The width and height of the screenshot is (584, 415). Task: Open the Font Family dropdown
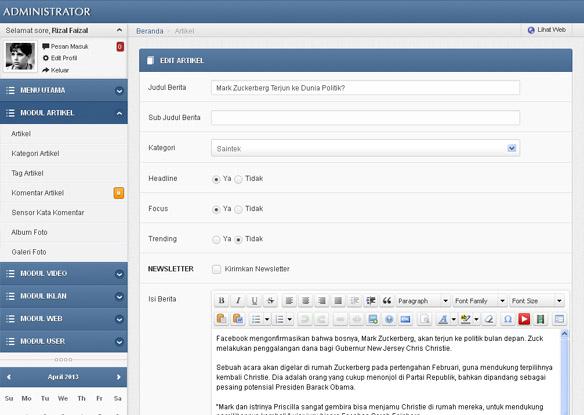(480, 301)
